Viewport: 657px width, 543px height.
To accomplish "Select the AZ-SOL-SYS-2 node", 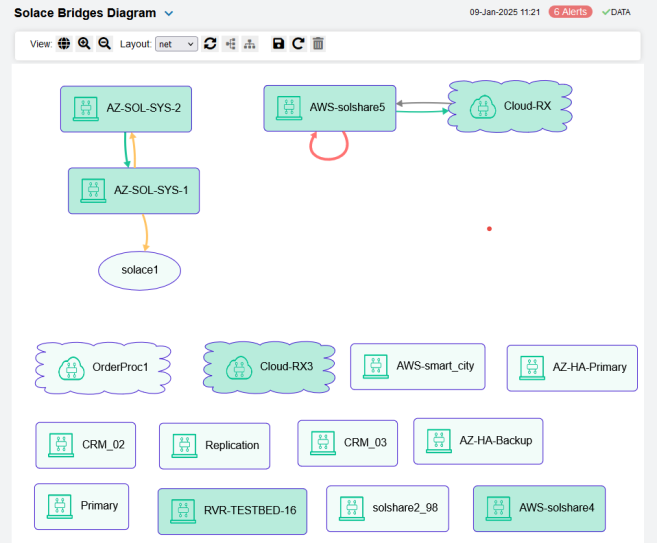I will pos(126,108).
